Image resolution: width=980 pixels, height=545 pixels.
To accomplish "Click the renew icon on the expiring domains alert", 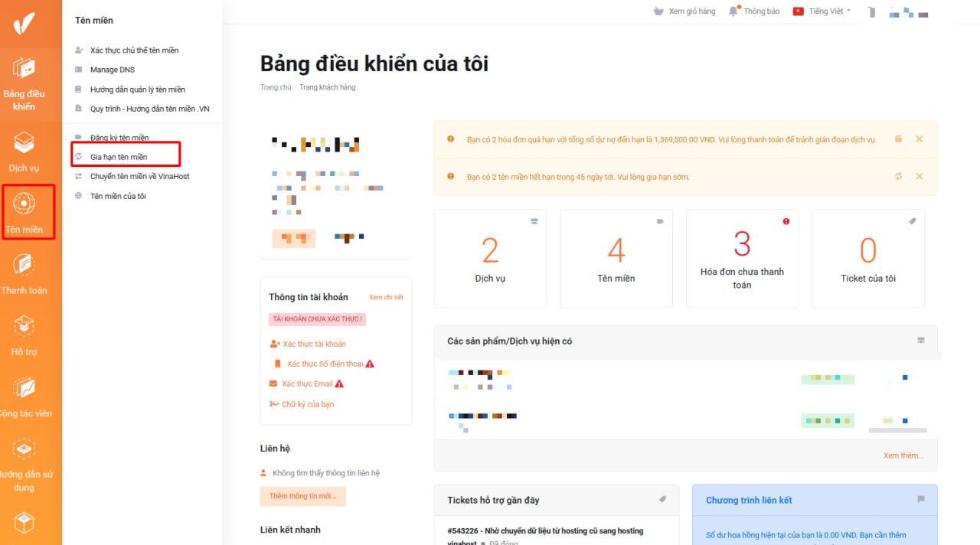I will coord(898,176).
